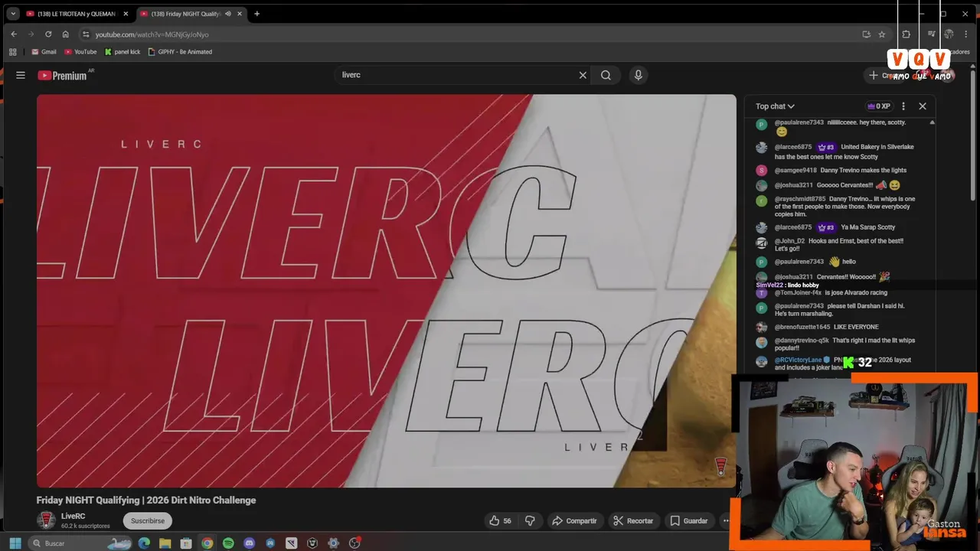Open the LiveRC channel avatar
The image size is (980, 551).
pos(47,520)
